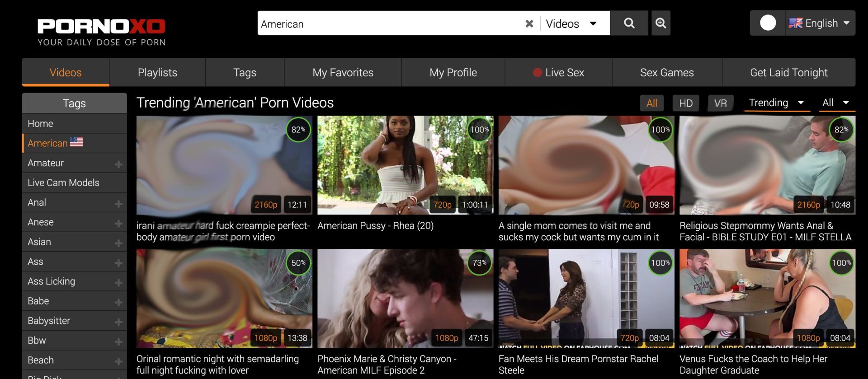
Task: Select the All quality filter button
Action: (x=652, y=103)
